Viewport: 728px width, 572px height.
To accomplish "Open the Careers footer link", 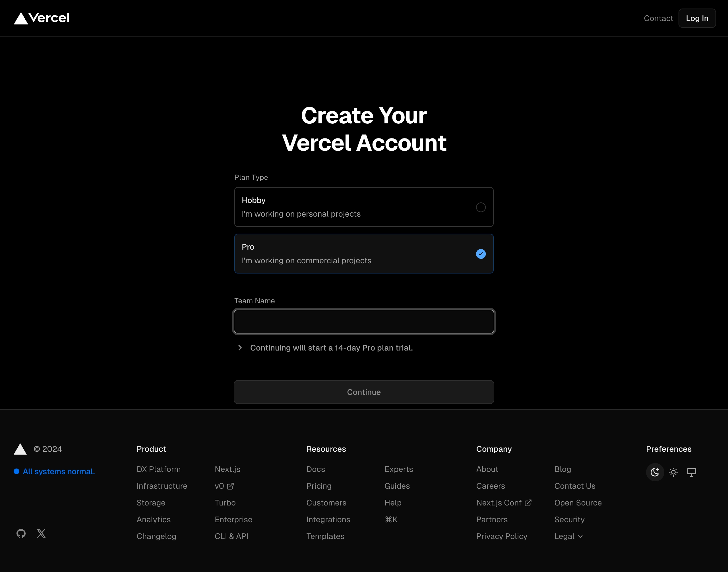I will pos(491,486).
